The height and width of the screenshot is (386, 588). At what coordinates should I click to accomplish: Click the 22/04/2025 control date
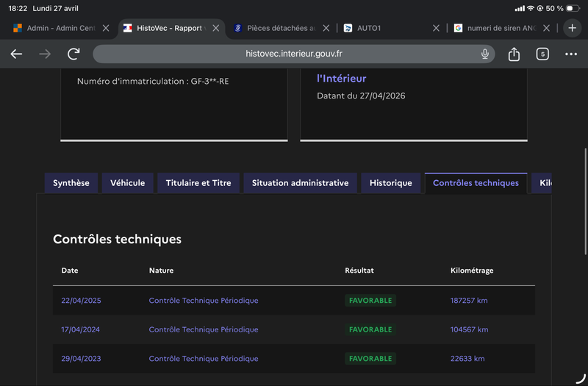(81, 301)
